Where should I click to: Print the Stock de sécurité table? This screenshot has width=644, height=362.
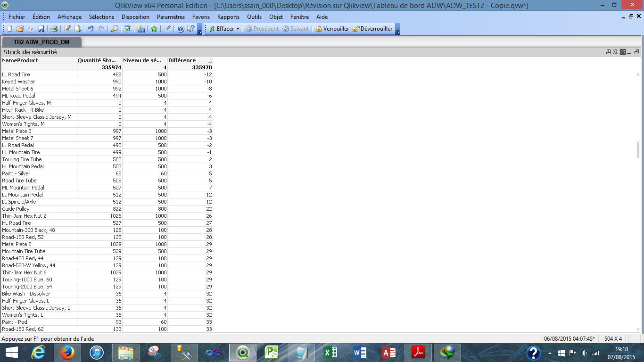click(609, 52)
